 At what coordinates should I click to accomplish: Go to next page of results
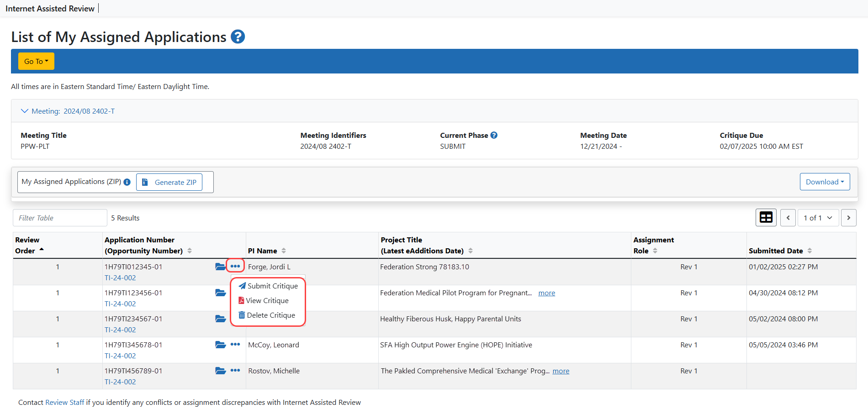848,218
